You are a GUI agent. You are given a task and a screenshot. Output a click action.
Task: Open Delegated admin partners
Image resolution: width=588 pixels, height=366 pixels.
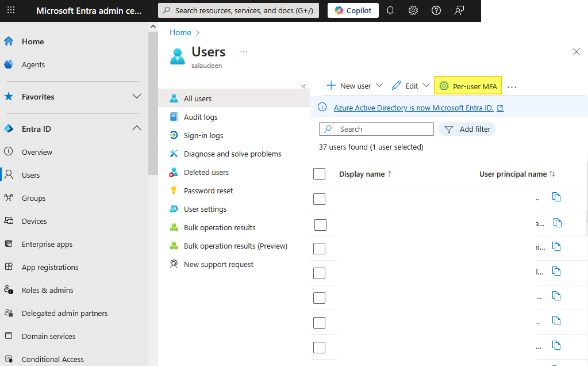point(64,313)
